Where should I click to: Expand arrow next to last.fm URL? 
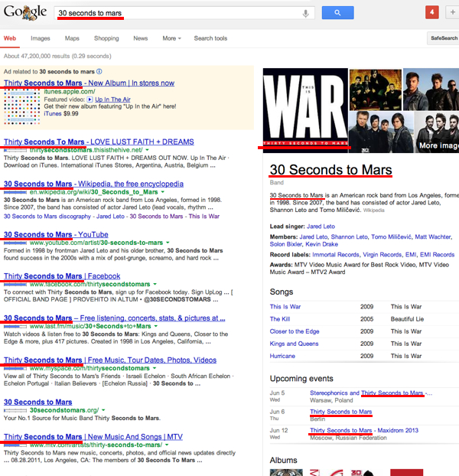(x=156, y=326)
